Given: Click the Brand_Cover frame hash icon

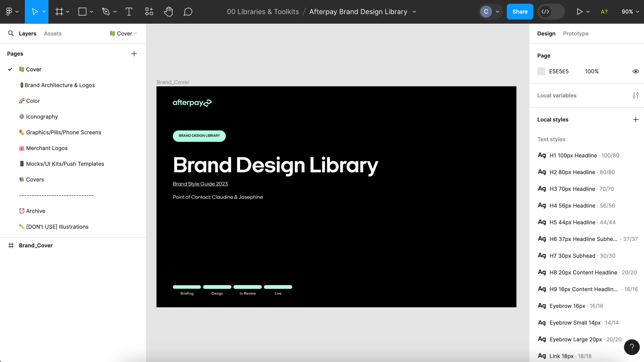Looking at the screenshot, I should coord(11,245).
